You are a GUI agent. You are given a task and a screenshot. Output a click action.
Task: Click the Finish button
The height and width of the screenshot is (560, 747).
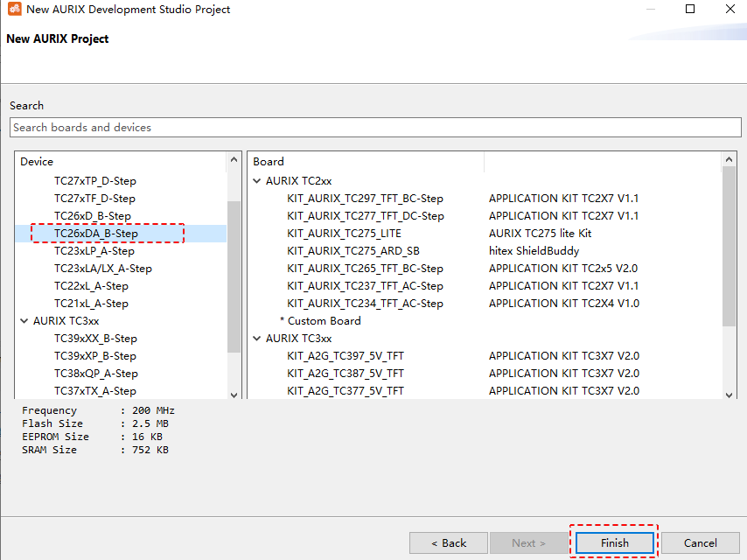click(615, 542)
